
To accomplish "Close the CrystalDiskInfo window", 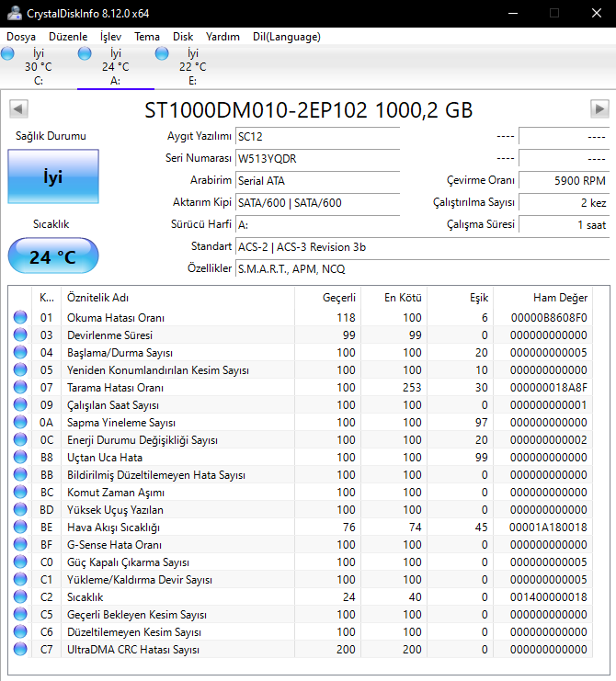I will [597, 13].
